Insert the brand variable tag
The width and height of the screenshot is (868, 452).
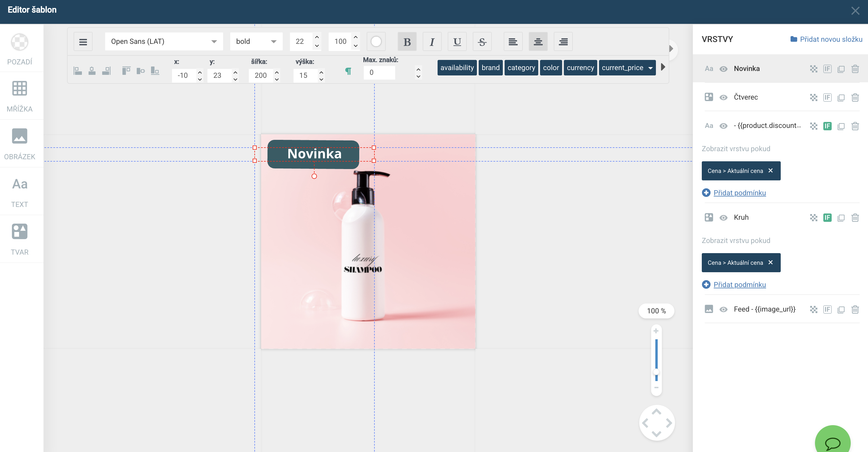coord(490,68)
